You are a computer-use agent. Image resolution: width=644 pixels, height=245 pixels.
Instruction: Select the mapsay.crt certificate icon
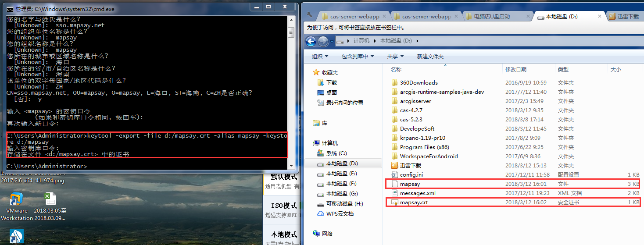[x=394, y=202]
